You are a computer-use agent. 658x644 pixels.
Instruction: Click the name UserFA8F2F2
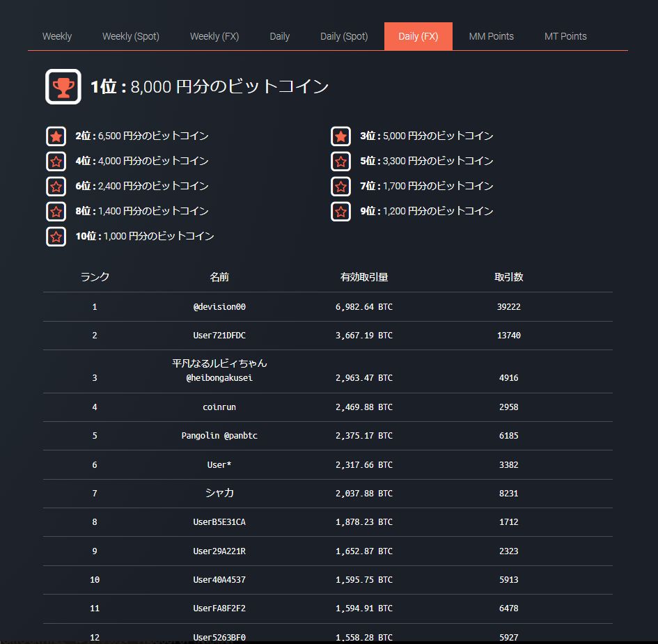219,608
